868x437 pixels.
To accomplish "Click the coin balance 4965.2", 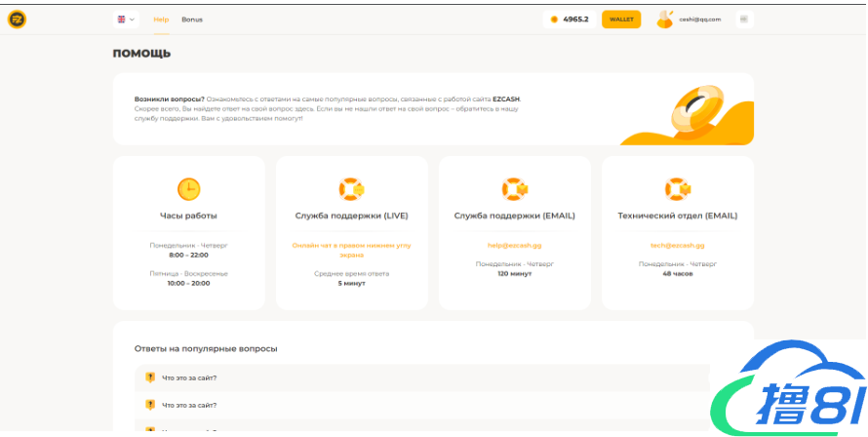I will (x=570, y=20).
